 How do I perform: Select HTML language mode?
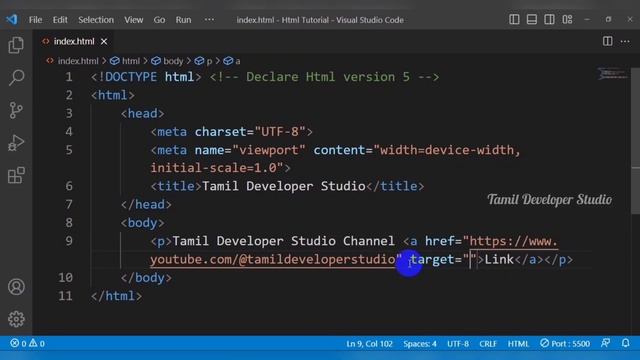click(518, 344)
